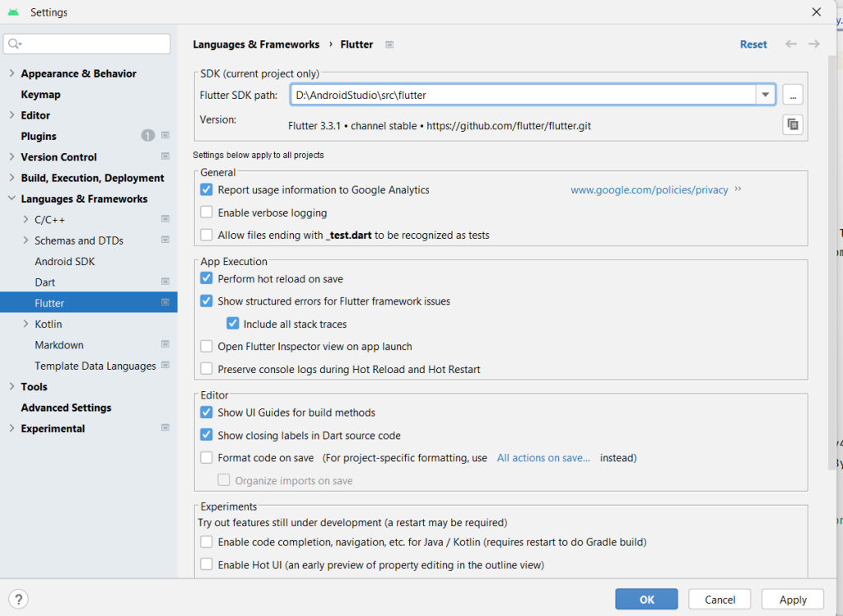Click the Apply button

click(793, 600)
